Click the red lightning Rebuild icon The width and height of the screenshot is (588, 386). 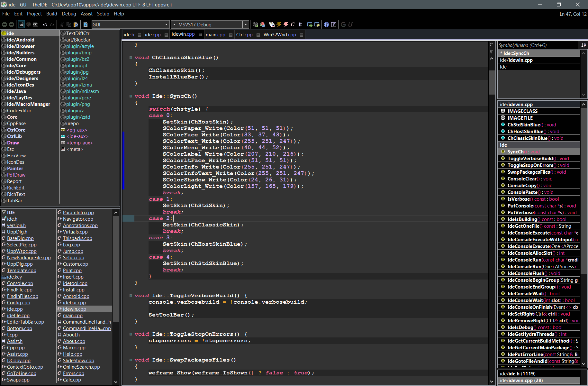286,24
